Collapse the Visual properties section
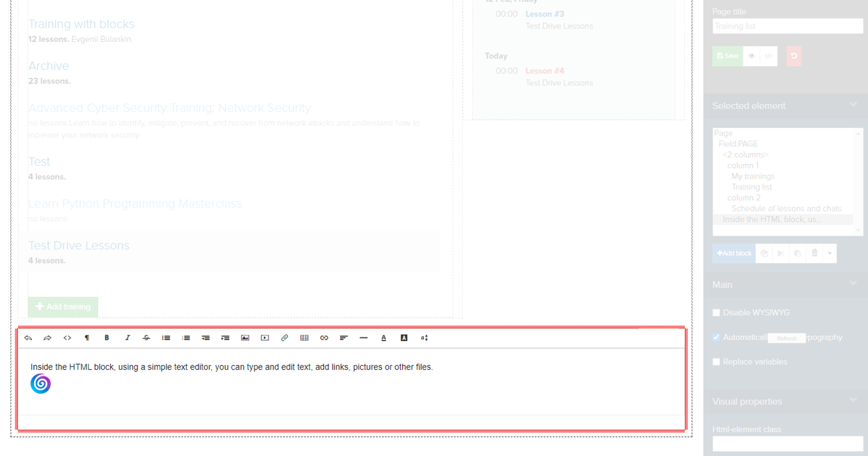The width and height of the screenshot is (868, 456). 852,401
